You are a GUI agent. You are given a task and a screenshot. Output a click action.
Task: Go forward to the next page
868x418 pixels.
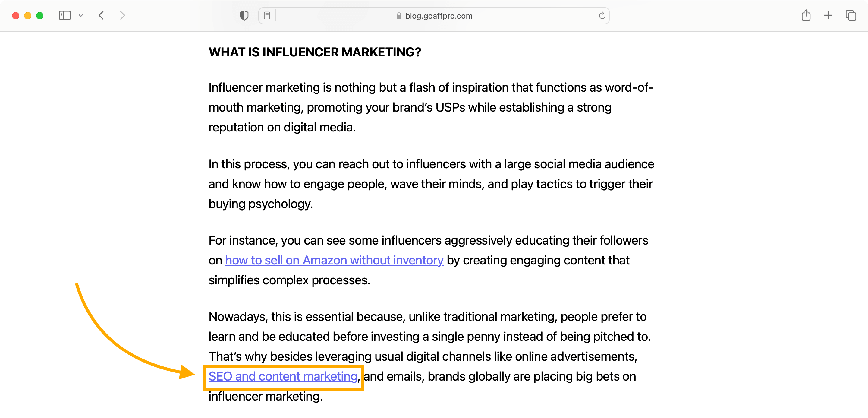click(x=122, y=15)
